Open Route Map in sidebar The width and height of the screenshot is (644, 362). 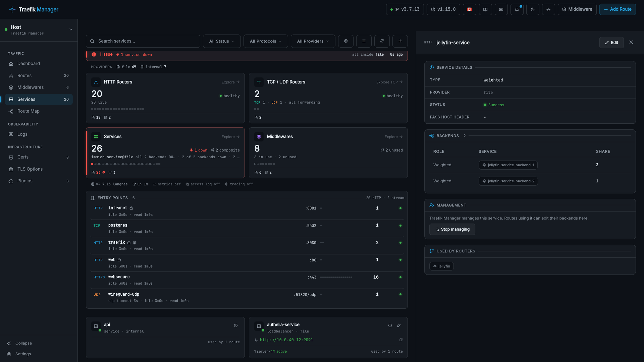click(x=39, y=111)
